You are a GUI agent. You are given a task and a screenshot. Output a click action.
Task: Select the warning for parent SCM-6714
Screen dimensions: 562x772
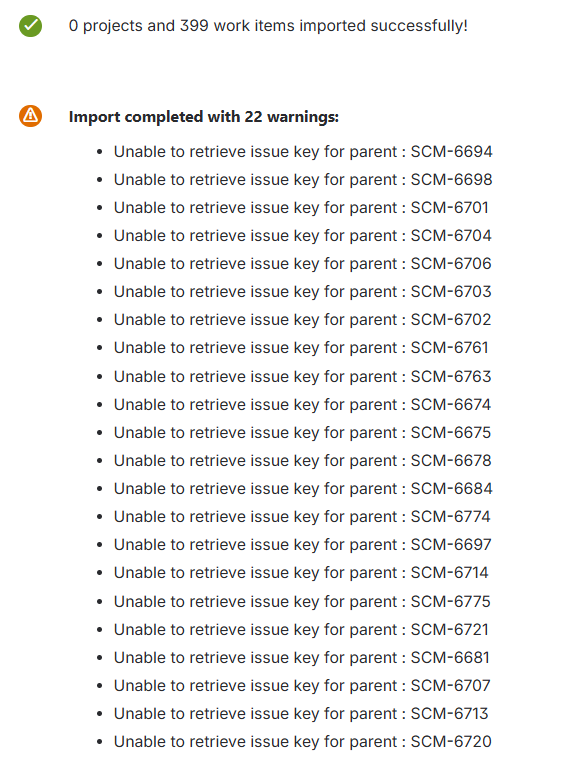[x=301, y=573]
